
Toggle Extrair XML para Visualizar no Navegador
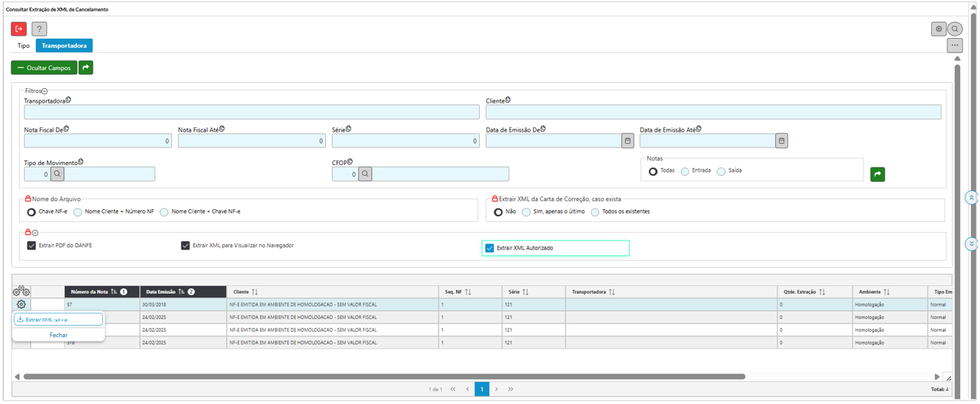click(x=185, y=246)
